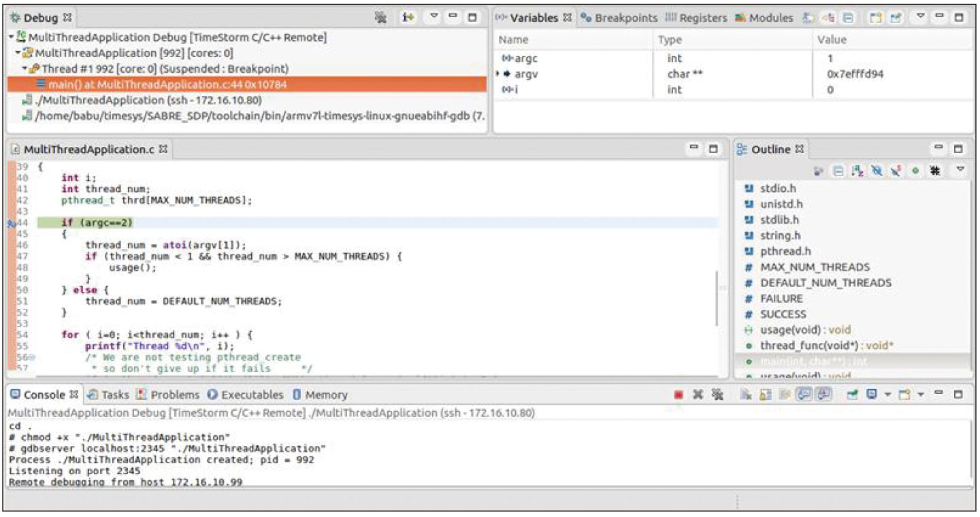Click the editor's vertical scrollbar
Screen dimensions: 980x517
(x=717, y=299)
